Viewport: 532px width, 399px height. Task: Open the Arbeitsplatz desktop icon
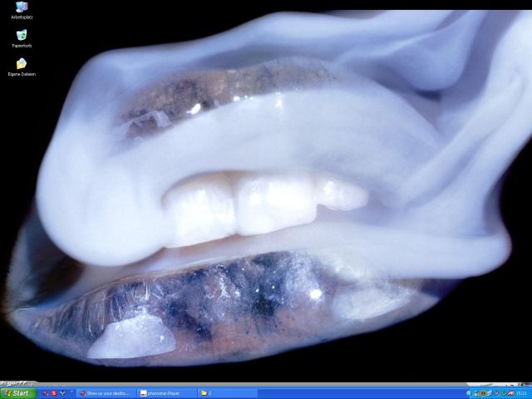pyautogui.click(x=22, y=7)
